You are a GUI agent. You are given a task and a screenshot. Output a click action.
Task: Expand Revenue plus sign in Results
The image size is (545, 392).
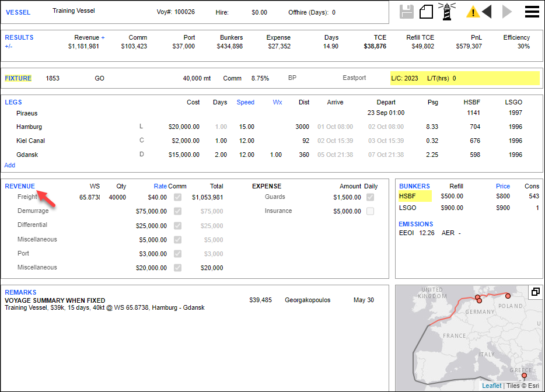point(103,37)
